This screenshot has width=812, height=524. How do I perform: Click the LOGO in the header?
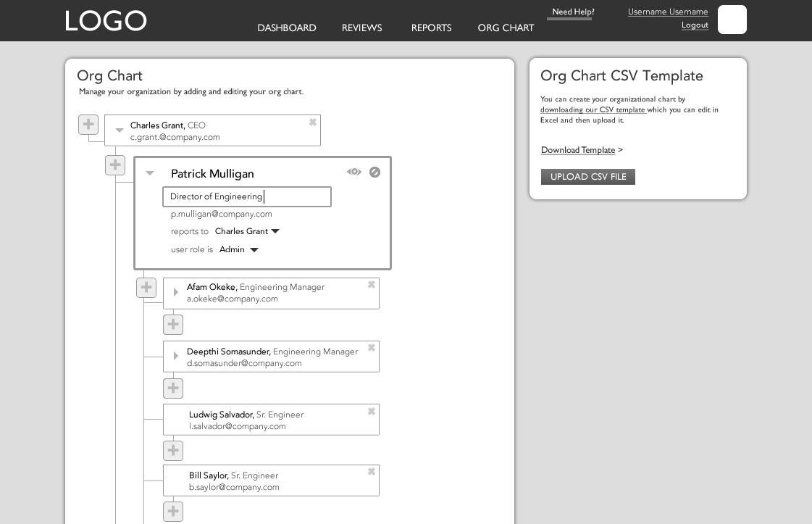[x=106, y=21]
